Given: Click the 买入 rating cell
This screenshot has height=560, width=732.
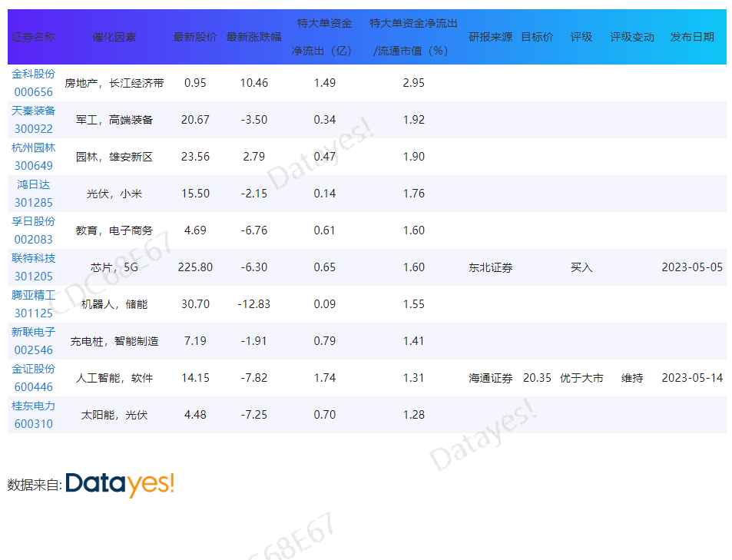Looking at the screenshot, I should pyautogui.click(x=581, y=267).
